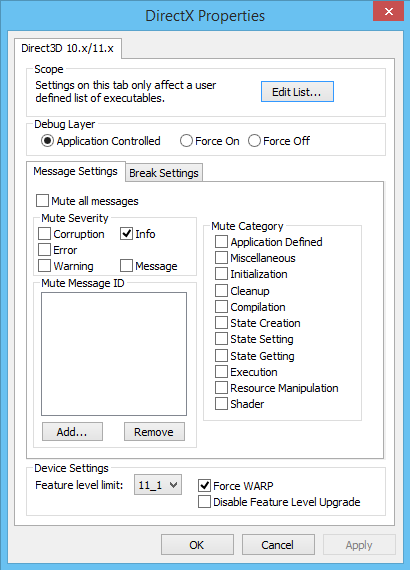Image resolution: width=410 pixels, height=570 pixels.
Task: Click Add to mute a message ID
Action: [x=72, y=431]
